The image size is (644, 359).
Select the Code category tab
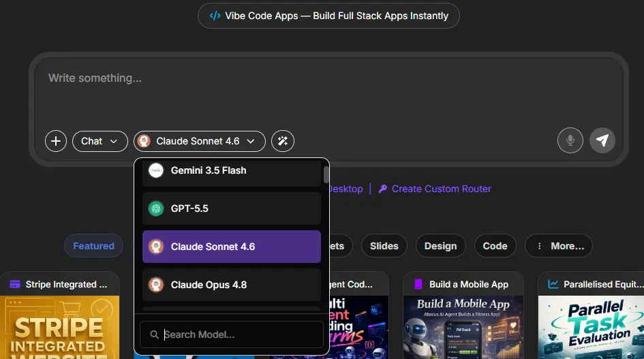click(x=495, y=246)
